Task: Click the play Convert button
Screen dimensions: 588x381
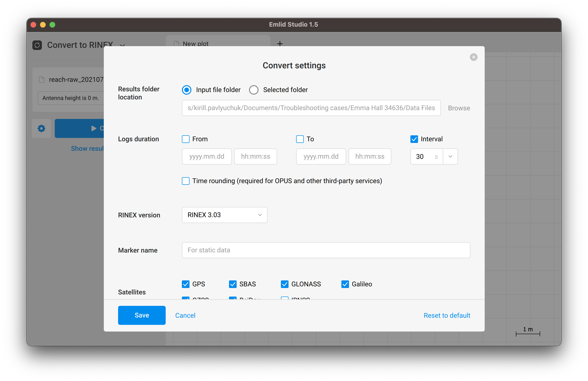Action: (x=79, y=128)
